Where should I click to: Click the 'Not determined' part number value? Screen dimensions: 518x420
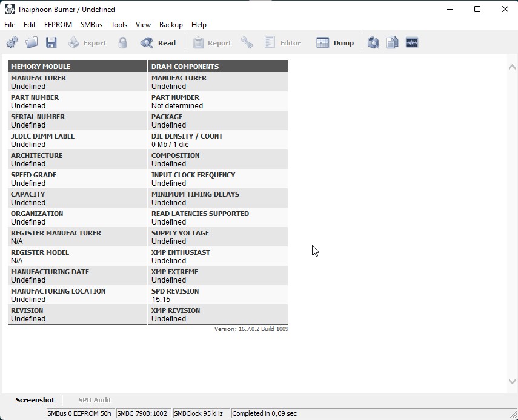177,105
